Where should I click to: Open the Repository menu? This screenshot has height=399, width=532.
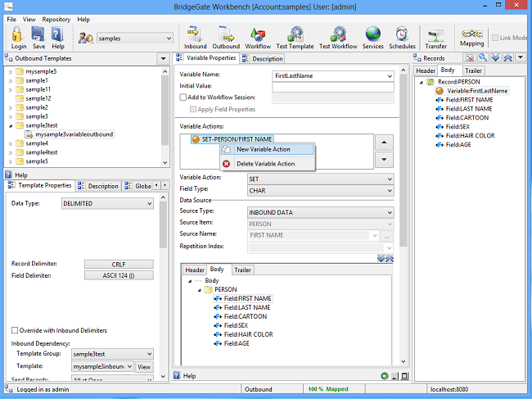tap(56, 20)
